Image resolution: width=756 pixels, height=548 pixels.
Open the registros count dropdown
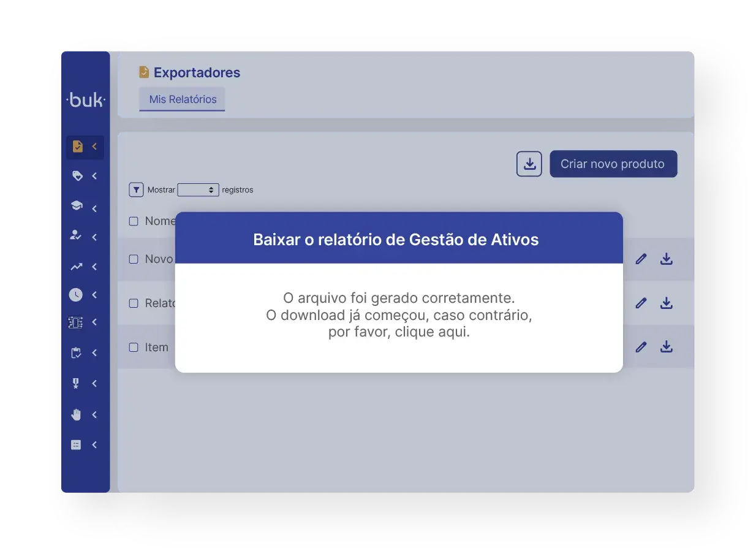(x=198, y=189)
